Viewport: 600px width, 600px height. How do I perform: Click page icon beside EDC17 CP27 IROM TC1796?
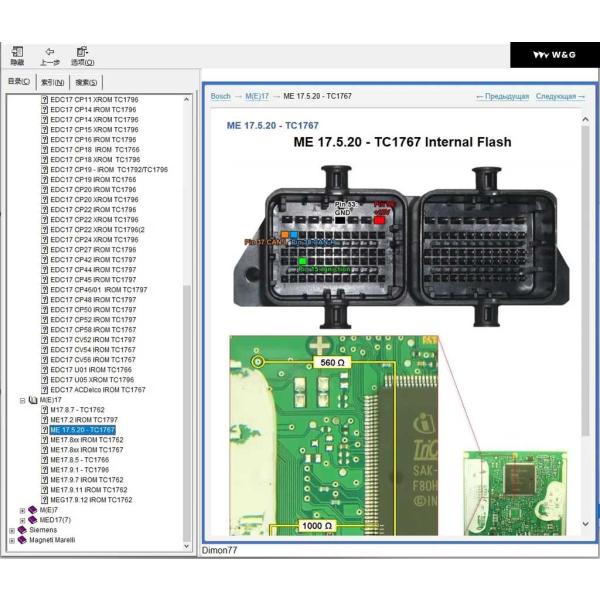[x=45, y=250]
